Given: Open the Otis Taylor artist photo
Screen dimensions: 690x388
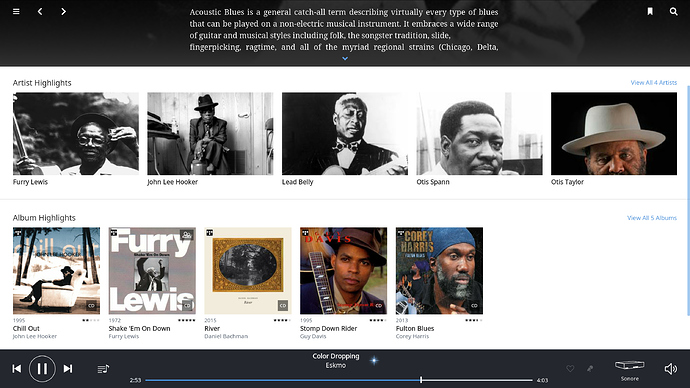Looking at the screenshot, I should pyautogui.click(x=614, y=134).
